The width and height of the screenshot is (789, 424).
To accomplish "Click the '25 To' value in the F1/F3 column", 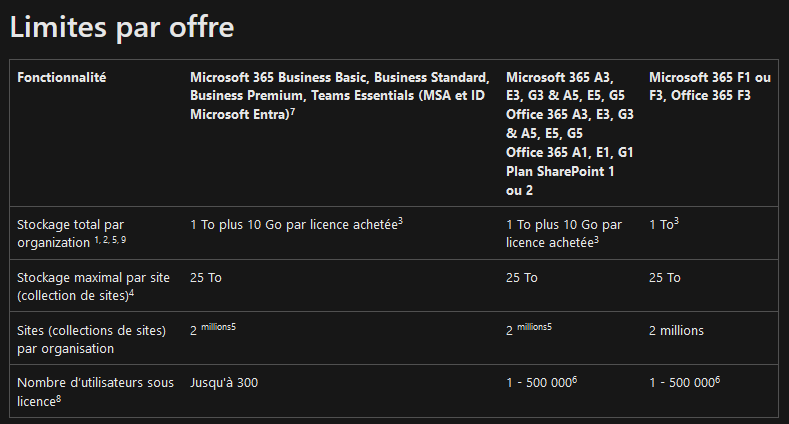I will (665, 278).
